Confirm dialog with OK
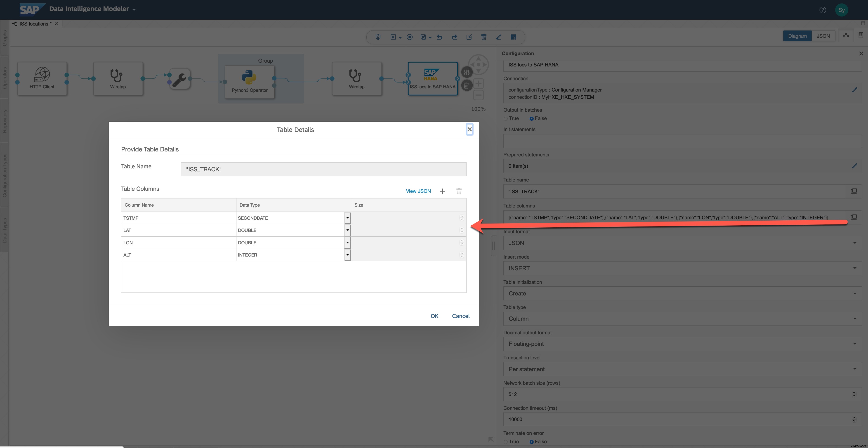Image resolution: width=868 pixels, height=448 pixels. click(x=434, y=316)
